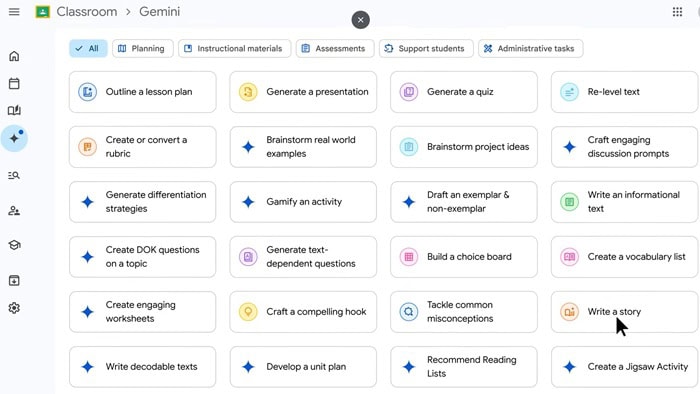700x394 pixels.
Task: Open Brainstorm real world examples card
Action: pos(303,147)
